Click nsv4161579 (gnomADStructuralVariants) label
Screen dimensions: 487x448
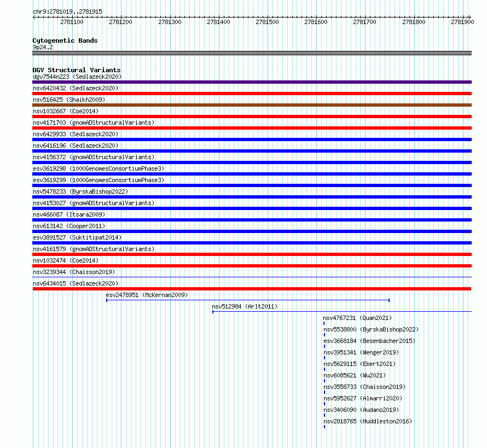click(94, 249)
